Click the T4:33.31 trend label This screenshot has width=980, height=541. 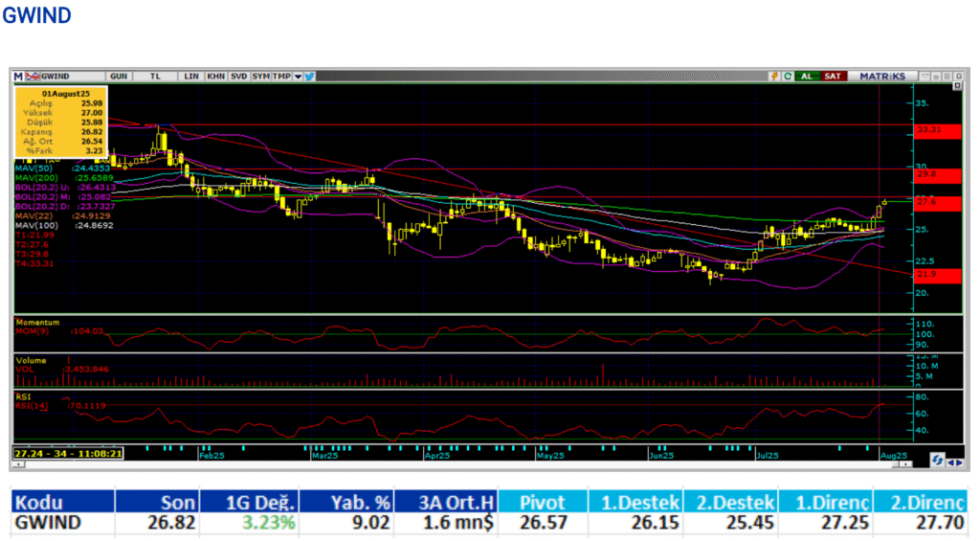pos(35,263)
